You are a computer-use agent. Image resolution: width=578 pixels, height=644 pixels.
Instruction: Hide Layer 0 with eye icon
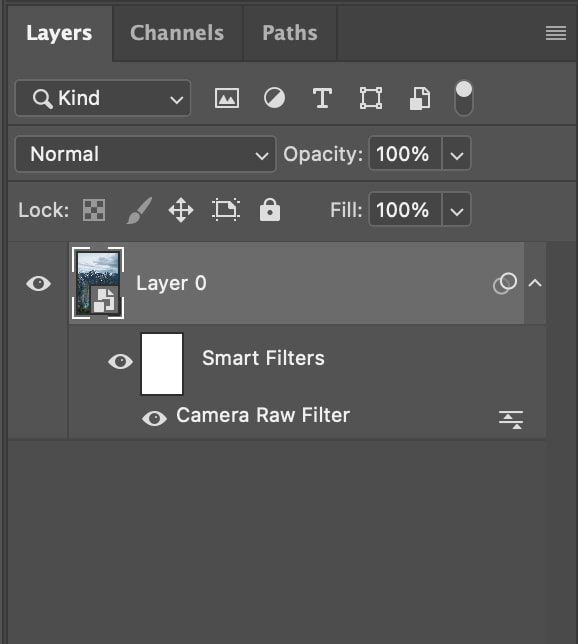pyautogui.click(x=38, y=283)
